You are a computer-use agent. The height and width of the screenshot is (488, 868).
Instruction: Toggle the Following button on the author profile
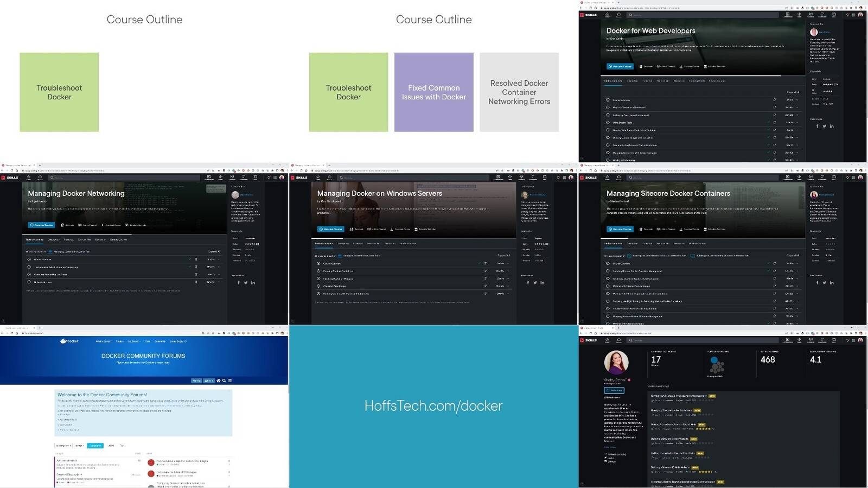pyautogui.click(x=614, y=390)
